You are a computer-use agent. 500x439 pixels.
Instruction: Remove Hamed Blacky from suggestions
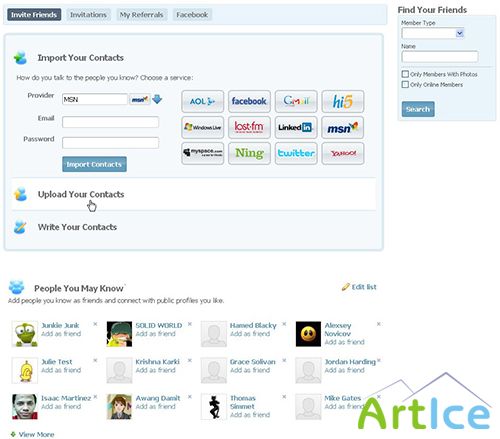[284, 324]
